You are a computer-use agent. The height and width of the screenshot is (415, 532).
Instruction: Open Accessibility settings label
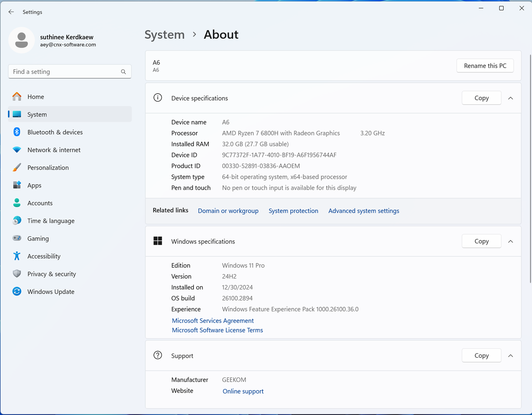click(x=44, y=256)
